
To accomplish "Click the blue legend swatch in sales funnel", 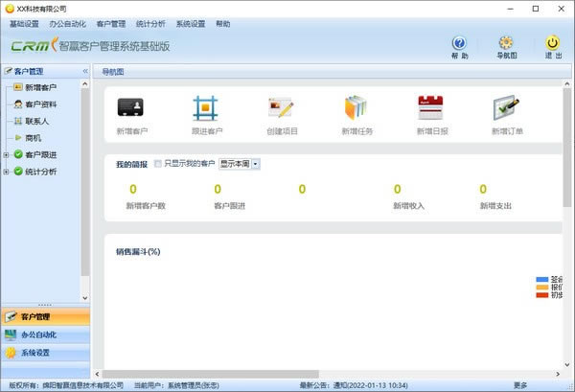I will tap(541, 280).
